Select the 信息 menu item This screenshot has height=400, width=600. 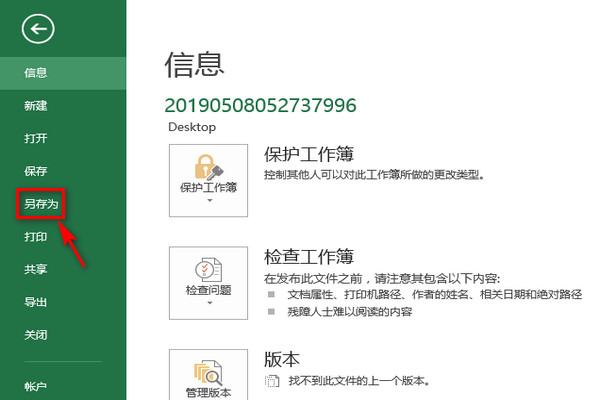tap(63, 73)
